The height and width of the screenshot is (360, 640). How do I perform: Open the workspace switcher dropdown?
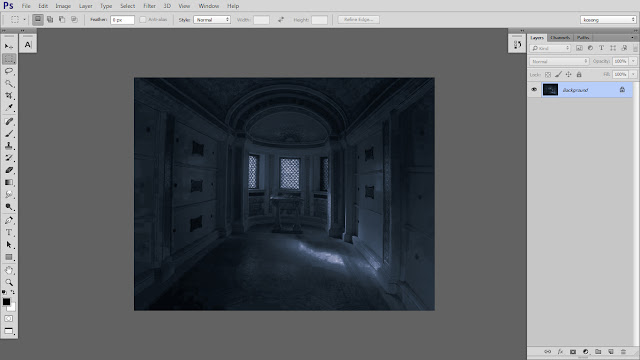click(608, 20)
